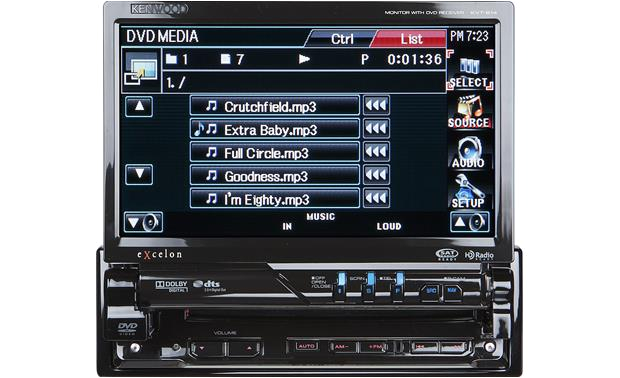Tap the IN indicator text
620x378 pixels.
(287, 227)
